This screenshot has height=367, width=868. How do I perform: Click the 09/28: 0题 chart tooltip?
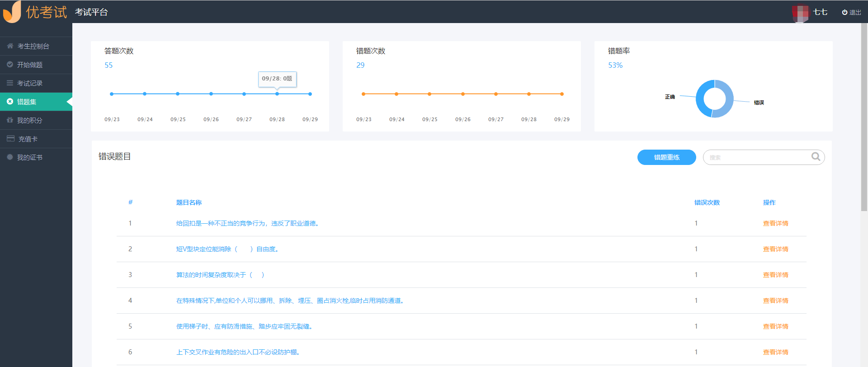tap(277, 79)
